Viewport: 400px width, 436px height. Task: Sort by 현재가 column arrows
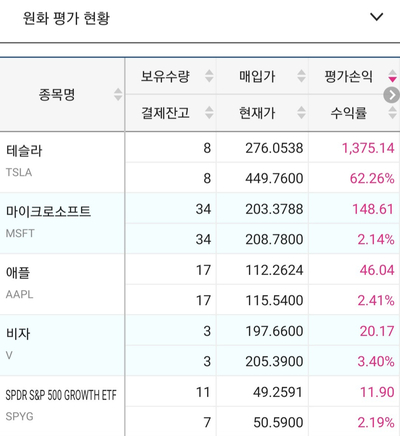coord(301,112)
